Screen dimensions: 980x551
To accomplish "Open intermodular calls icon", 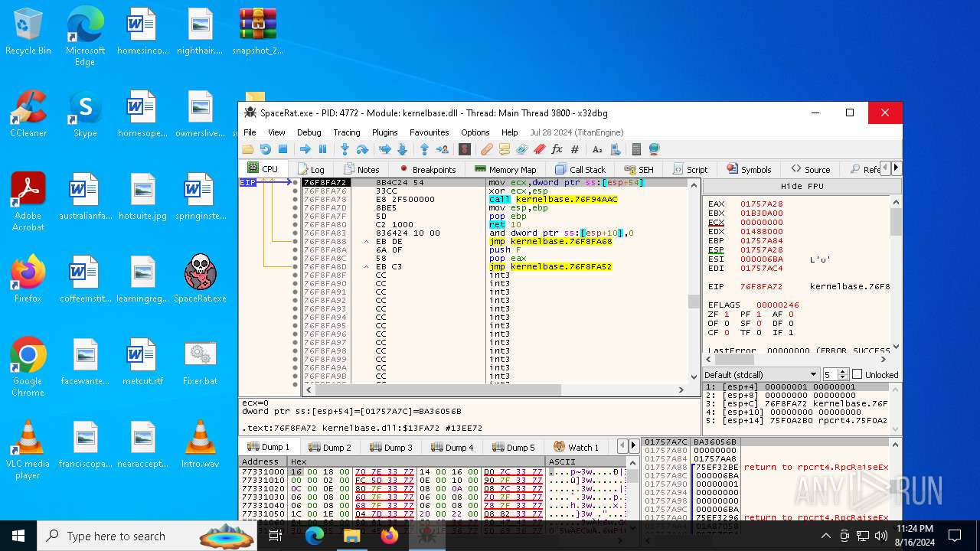I will point(614,149).
